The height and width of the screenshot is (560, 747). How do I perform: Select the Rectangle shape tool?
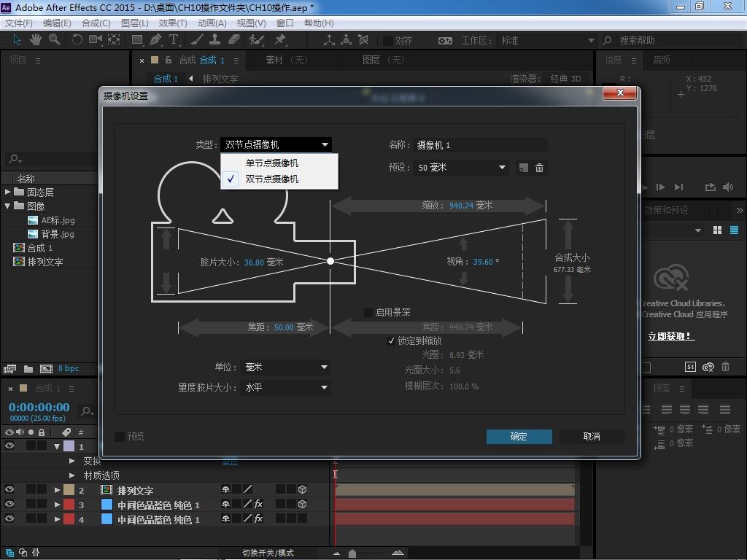click(137, 40)
